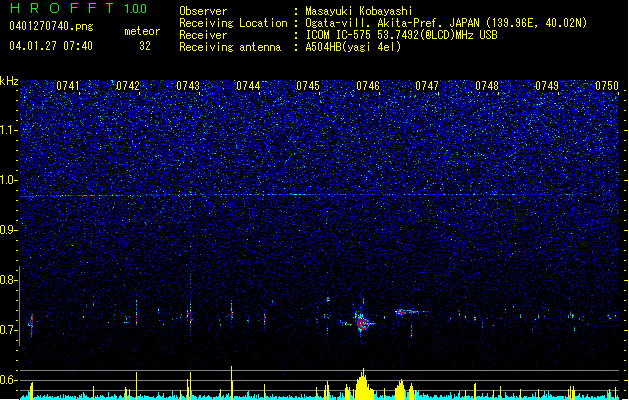Click the 0.6 kHz frequency axis label
629x400 pixels.
tap(9, 380)
